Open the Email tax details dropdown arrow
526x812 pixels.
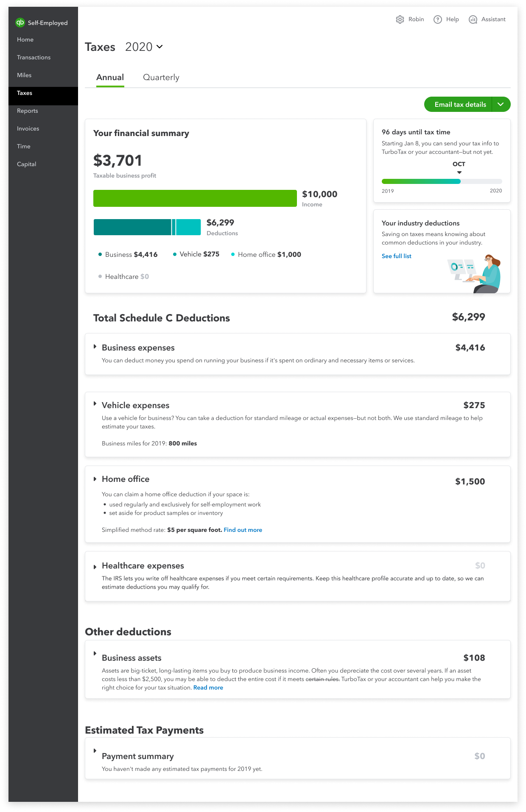pos(501,104)
